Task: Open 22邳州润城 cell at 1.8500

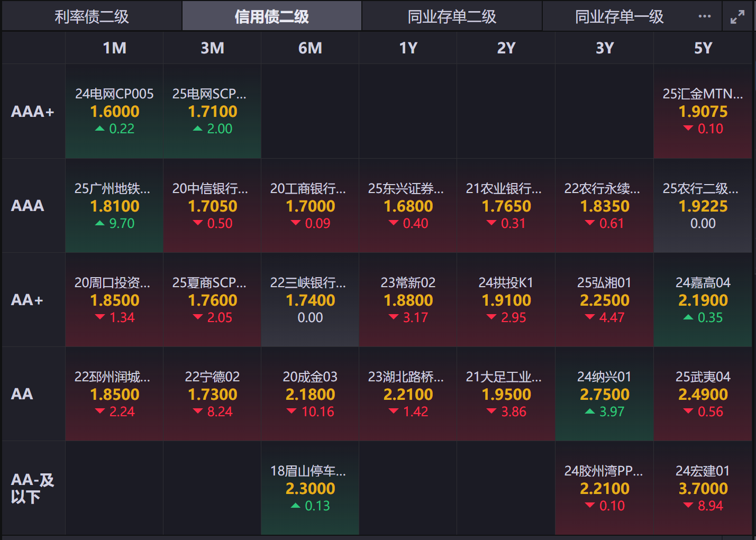Action: click(114, 394)
